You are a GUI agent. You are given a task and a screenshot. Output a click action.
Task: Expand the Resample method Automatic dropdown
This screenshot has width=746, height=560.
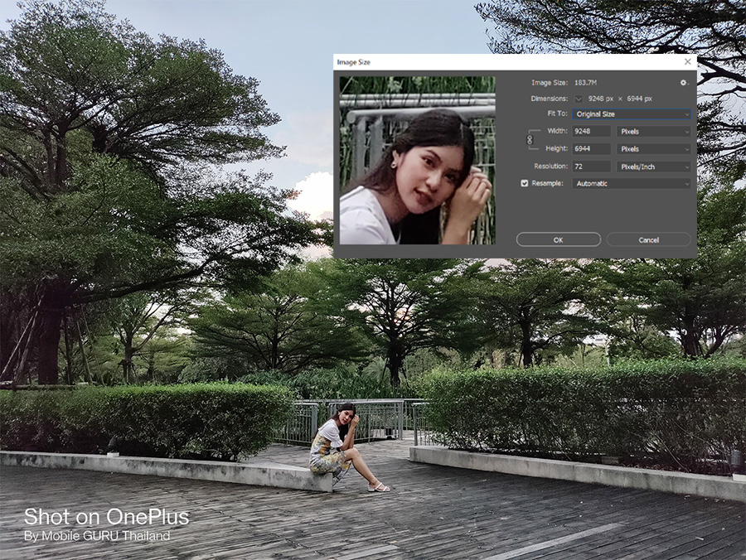click(x=632, y=183)
